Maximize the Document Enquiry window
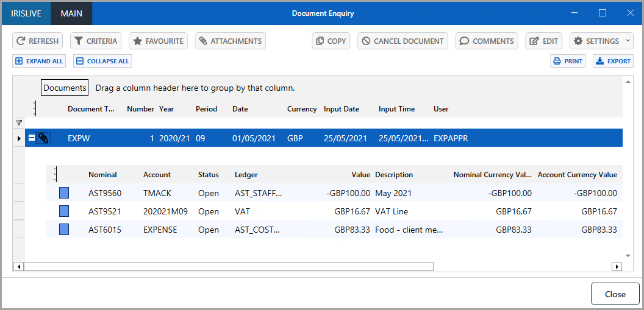 pyautogui.click(x=603, y=13)
